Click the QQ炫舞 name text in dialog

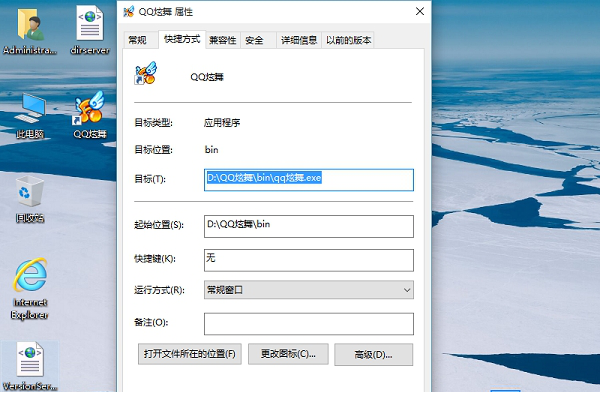pos(207,77)
